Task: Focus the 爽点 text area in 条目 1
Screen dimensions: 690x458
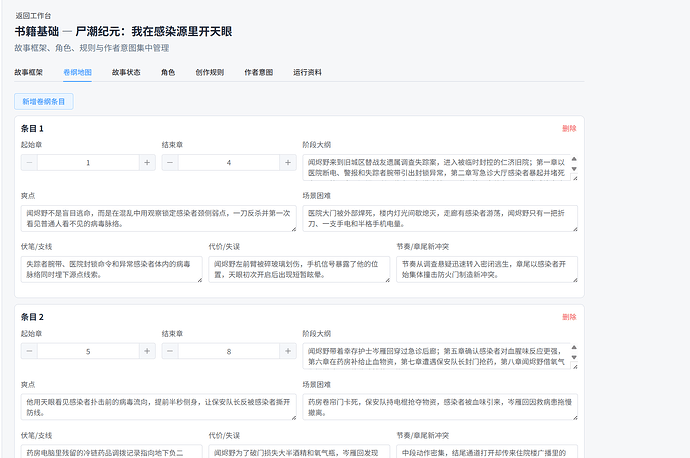Action: click(158, 218)
